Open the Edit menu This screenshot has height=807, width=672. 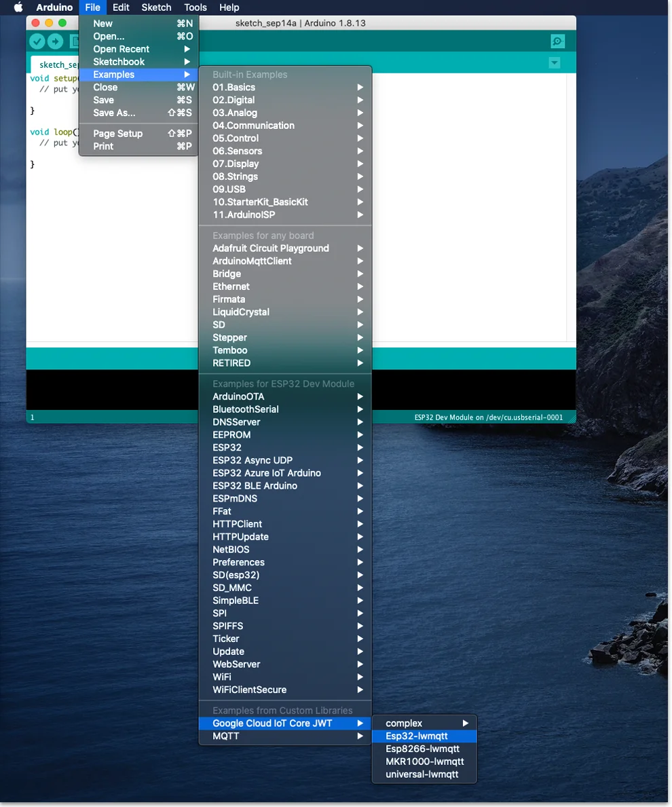tap(121, 7)
